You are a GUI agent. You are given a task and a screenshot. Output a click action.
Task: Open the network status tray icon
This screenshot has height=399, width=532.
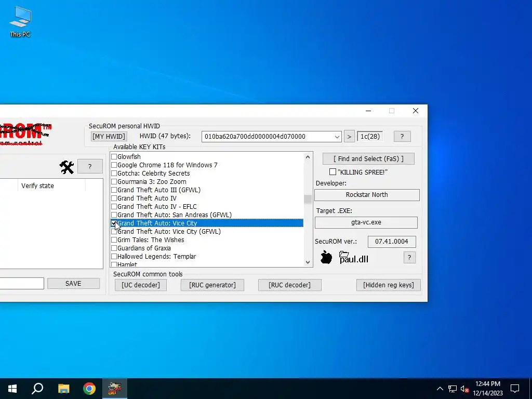[453, 389]
